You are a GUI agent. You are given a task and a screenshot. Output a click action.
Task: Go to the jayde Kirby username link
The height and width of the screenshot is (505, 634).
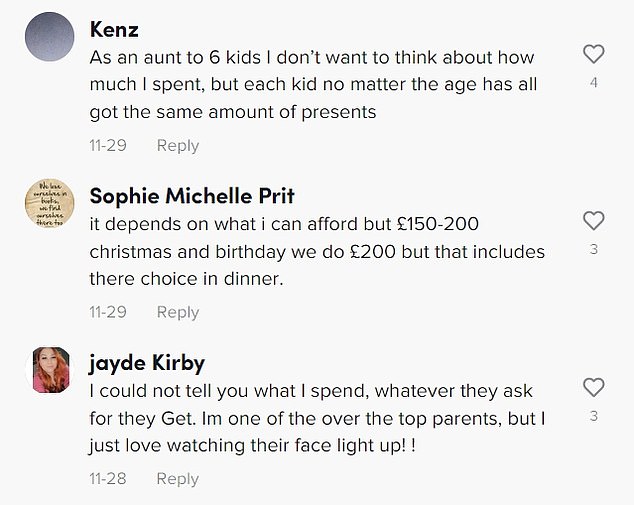click(x=146, y=361)
